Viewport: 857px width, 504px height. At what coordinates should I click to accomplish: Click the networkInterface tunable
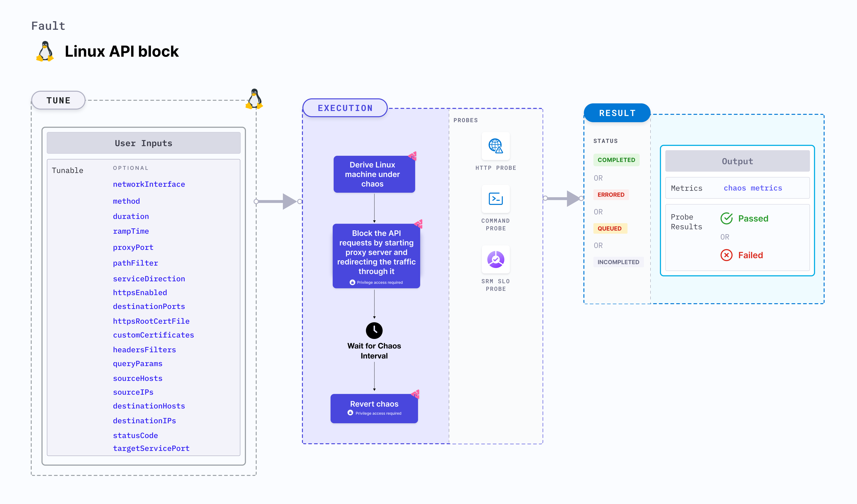click(x=149, y=184)
